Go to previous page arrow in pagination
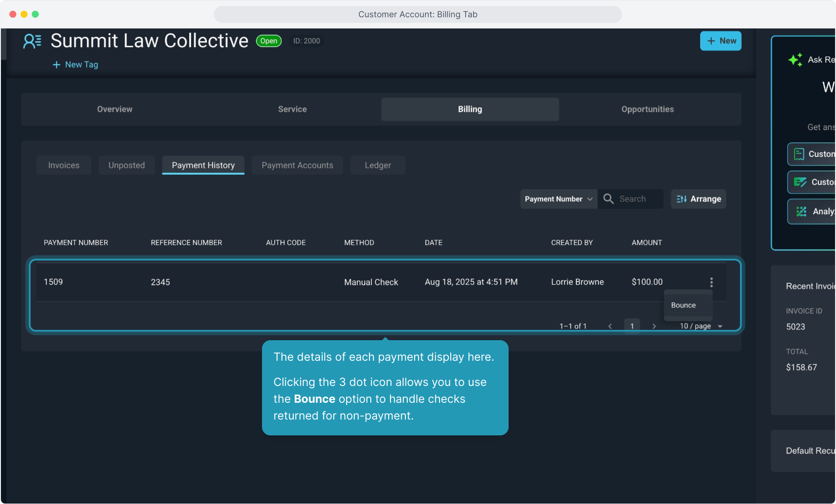Screen dimensions: 836x504 610,326
